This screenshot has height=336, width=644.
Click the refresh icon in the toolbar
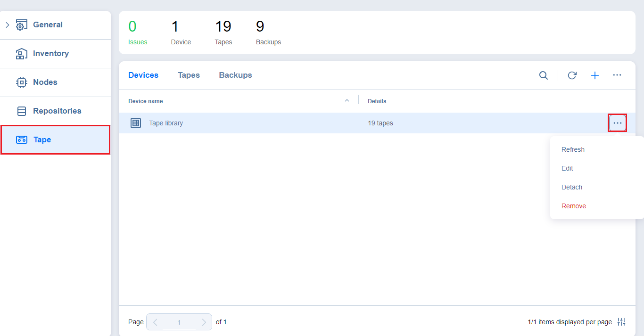pyautogui.click(x=572, y=75)
